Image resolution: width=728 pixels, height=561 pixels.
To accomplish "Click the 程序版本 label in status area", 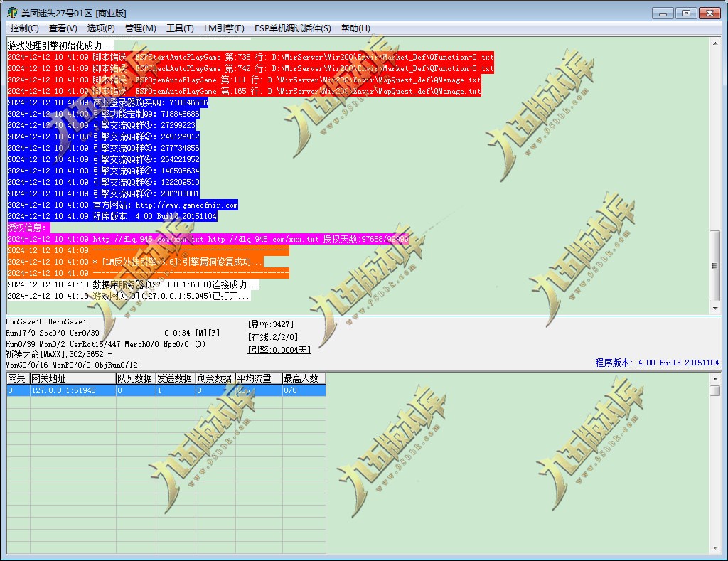I will click(x=657, y=363).
